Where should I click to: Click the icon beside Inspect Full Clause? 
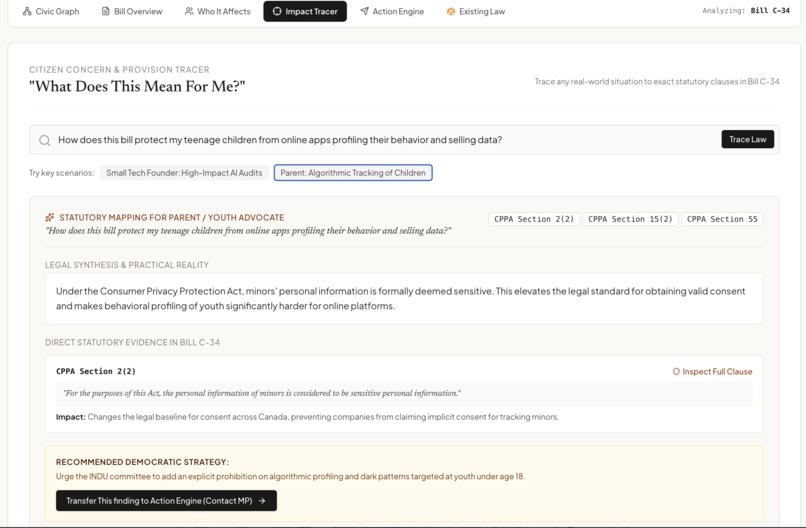click(x=676, y=372)
